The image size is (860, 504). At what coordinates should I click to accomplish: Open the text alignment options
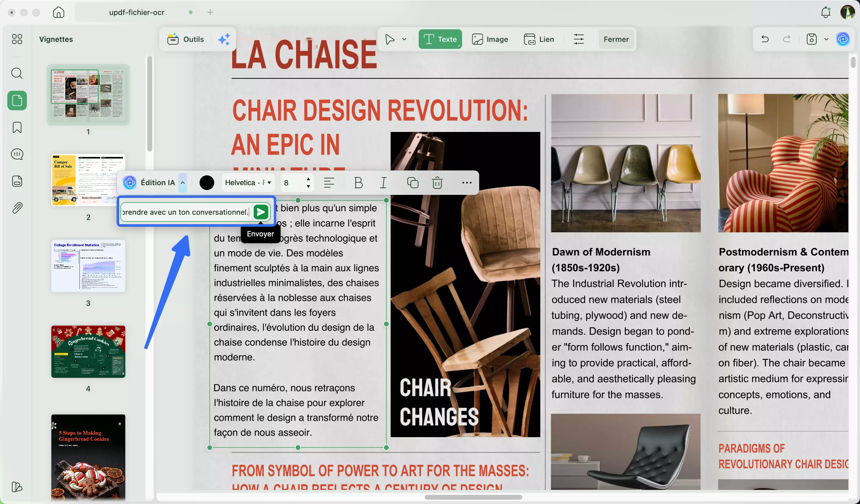(329, 183)
